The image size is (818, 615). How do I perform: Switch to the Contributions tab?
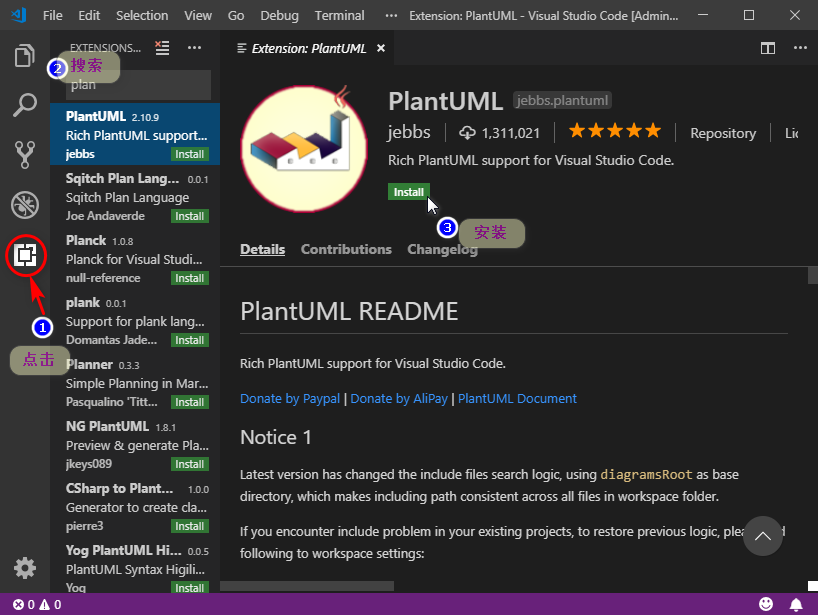point(346,249)
